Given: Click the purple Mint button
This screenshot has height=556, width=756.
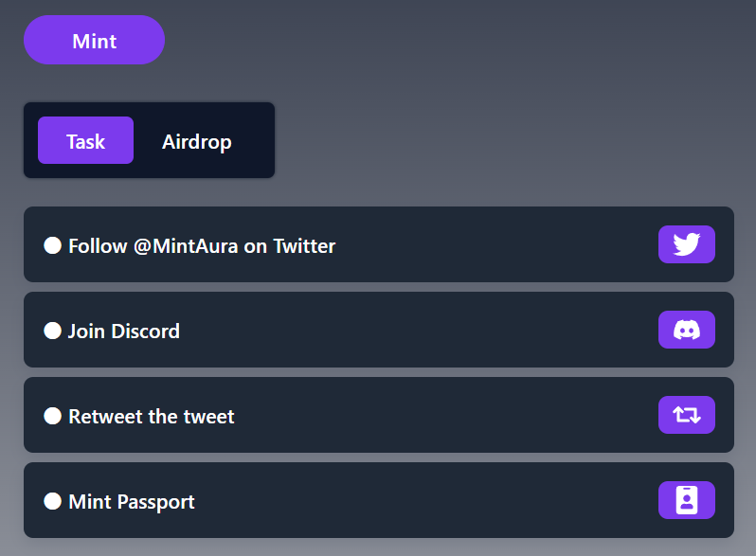Looking at the screenshot, I should (95, 40).
